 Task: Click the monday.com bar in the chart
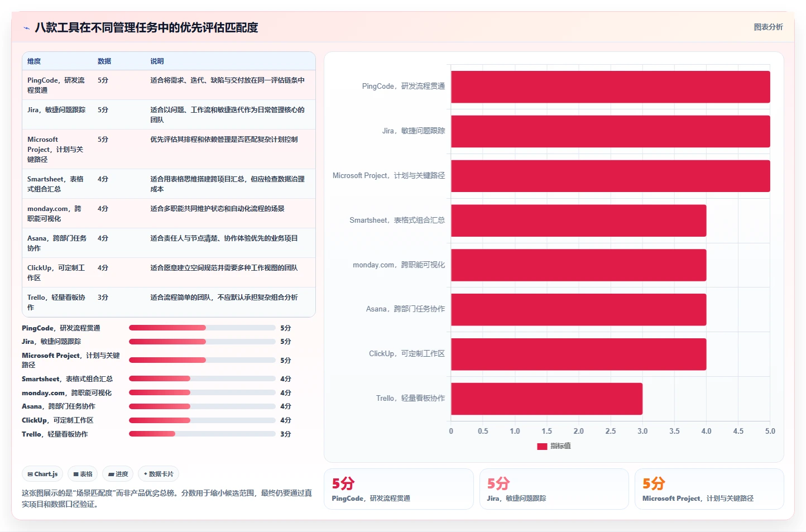(579, 265)
